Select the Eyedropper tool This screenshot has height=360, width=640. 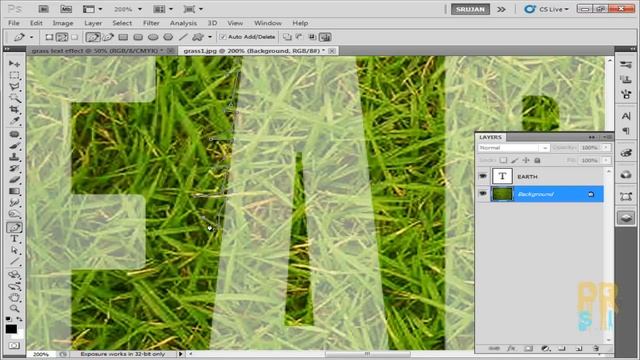(14, 121)
